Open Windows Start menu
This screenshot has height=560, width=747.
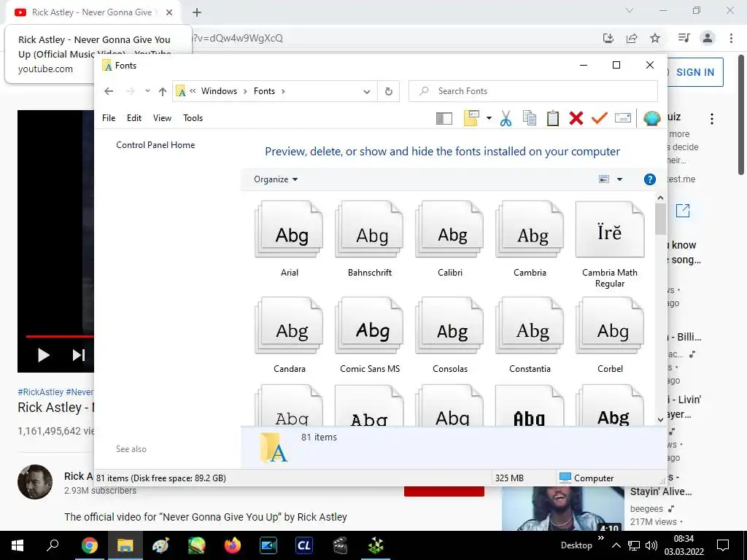coord(18,545)
